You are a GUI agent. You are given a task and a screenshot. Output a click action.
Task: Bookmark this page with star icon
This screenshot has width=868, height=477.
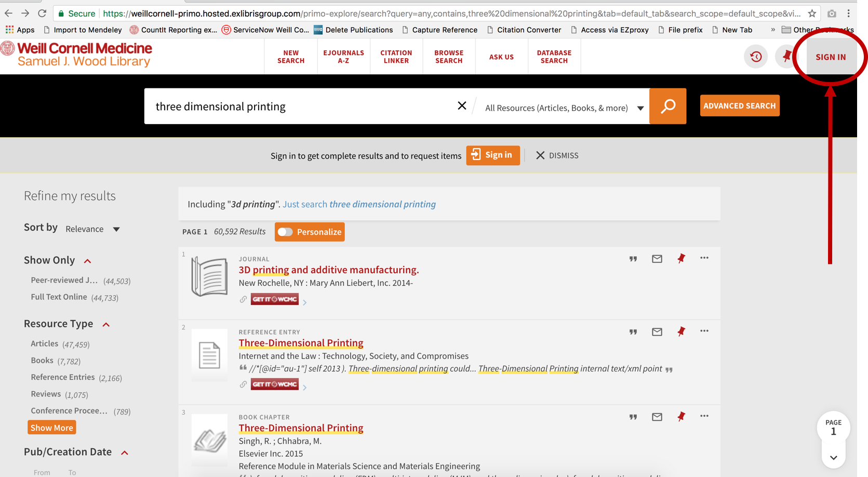(x=812, y=14)
